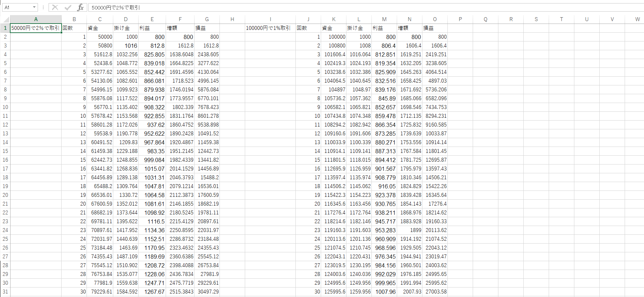Select the column W header

637,19
